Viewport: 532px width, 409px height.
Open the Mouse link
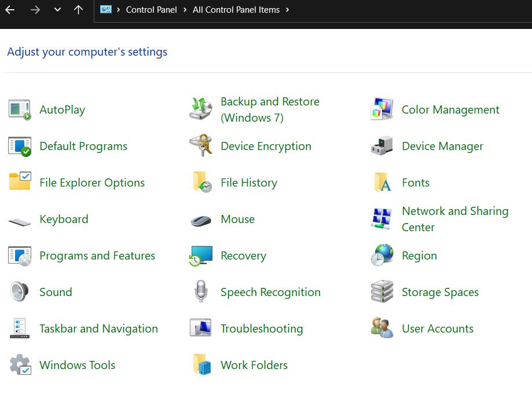[x=237, y=219]
